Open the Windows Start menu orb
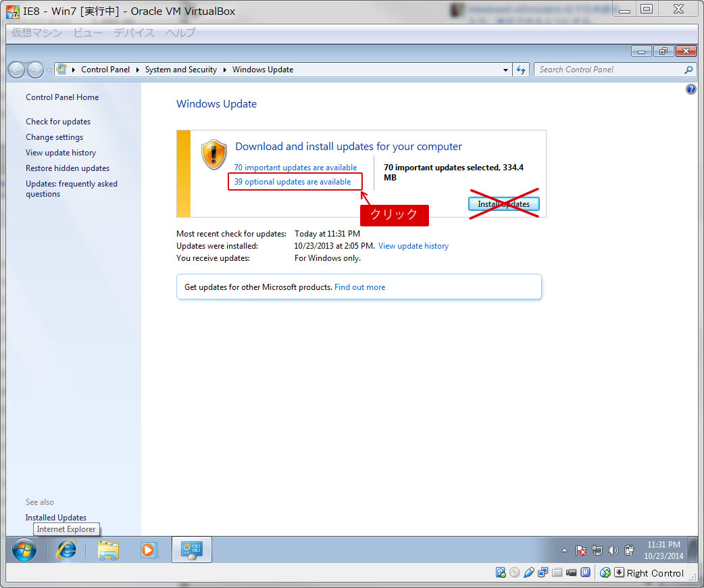The image size is (704, 588). [x=24, y=550]
